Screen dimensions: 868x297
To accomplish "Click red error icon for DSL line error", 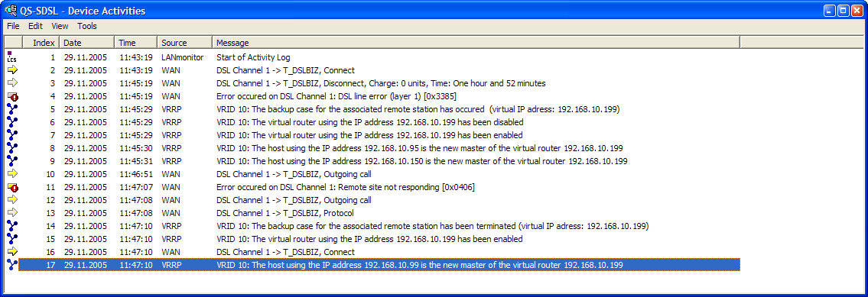I will [12, 96].
